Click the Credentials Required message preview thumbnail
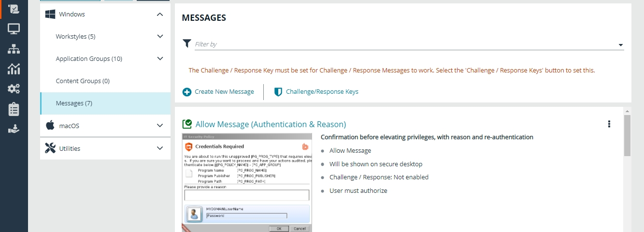The image size is (644, 232). (247, 183)
